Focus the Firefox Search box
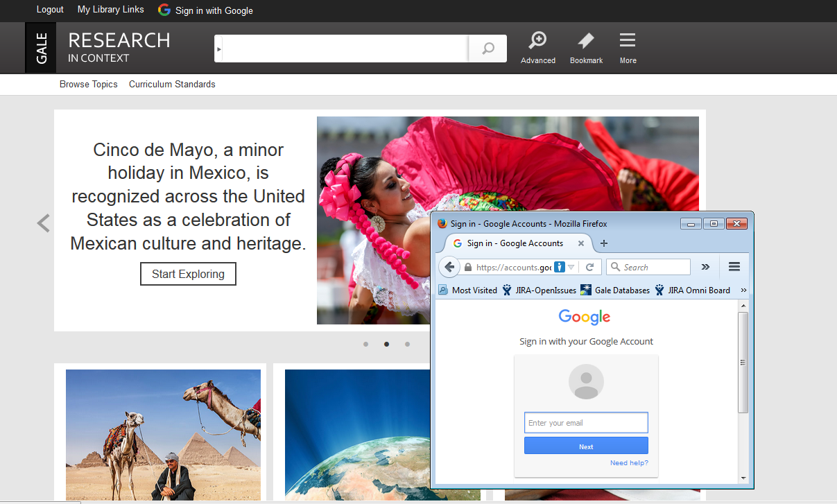The width and height of the screenshot is (837, 504). [648, 267]
